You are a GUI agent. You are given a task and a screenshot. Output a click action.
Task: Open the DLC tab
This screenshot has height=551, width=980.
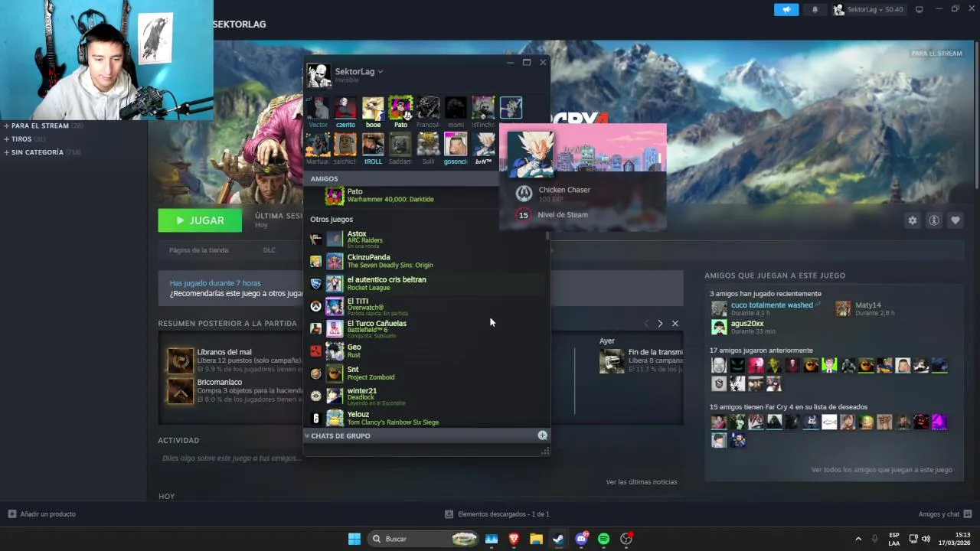269,250
